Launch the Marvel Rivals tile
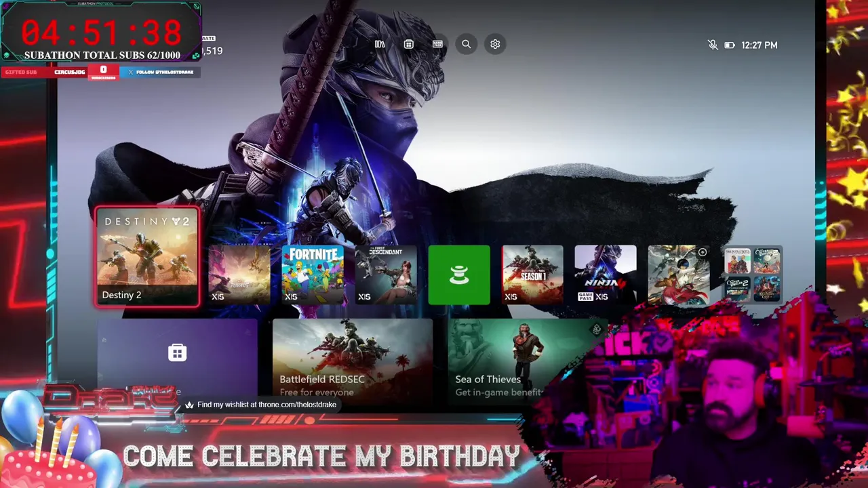This screenshot has height=488, width=868. pos(239,274)
